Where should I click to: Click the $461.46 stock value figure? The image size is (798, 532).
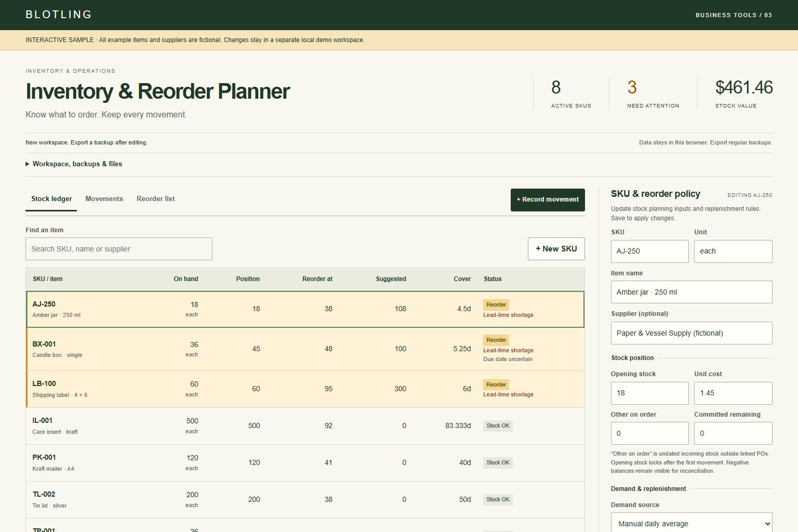(744, 87)
